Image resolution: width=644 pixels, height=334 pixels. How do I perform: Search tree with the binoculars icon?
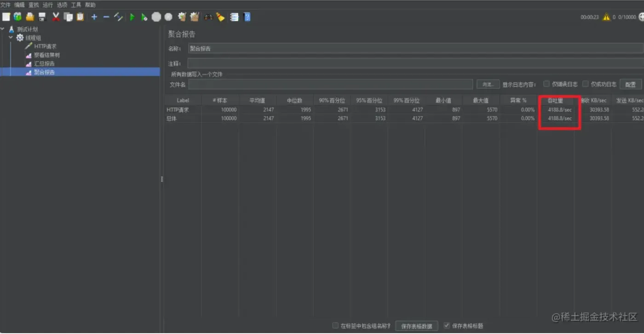[208, 17]
